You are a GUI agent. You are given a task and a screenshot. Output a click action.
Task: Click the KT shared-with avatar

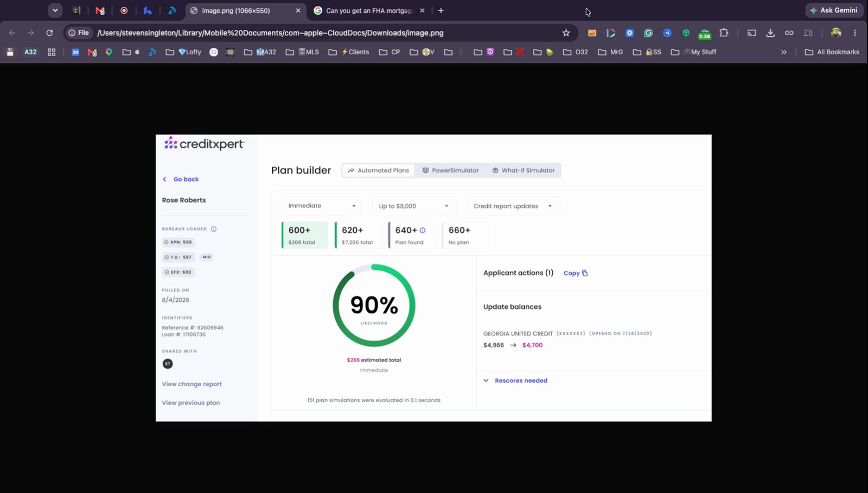168,364
